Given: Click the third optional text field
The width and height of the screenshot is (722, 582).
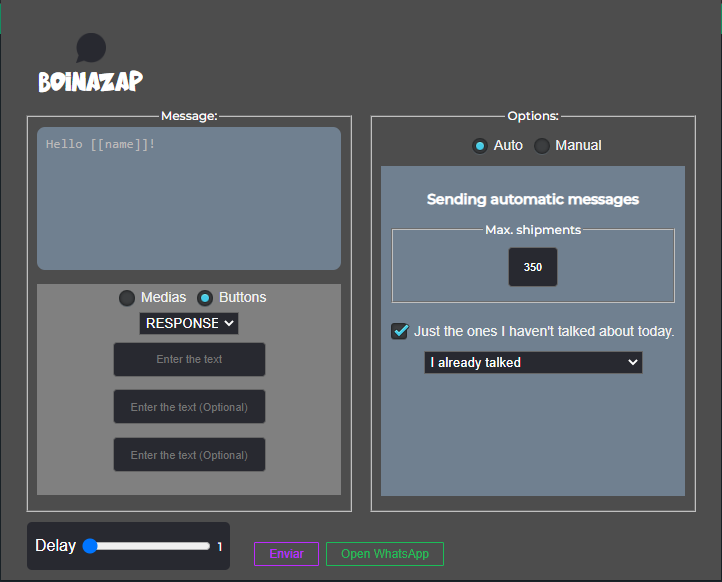Looking at the screenshot, I should click(189, 455).
